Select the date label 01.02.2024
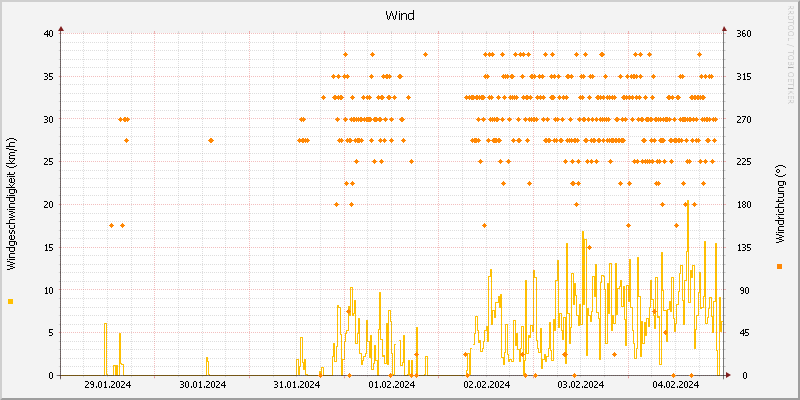 [392, 385]
